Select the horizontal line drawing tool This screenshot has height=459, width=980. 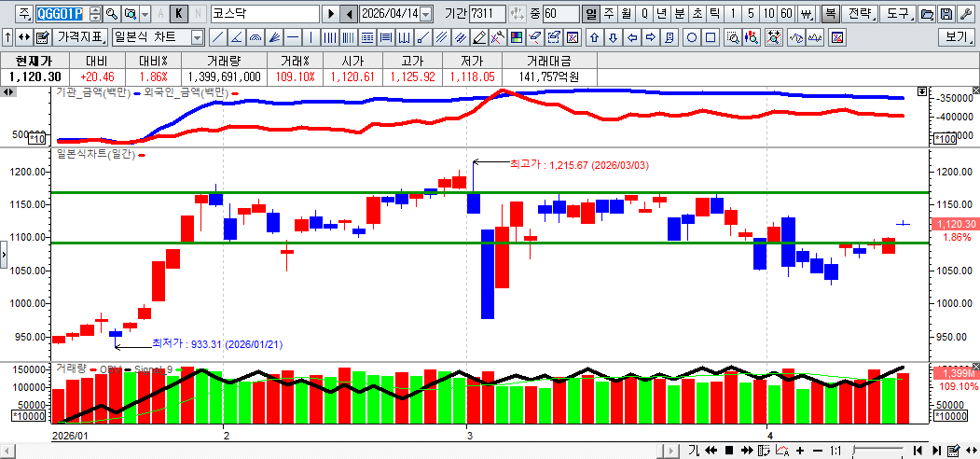coord(293,37)
